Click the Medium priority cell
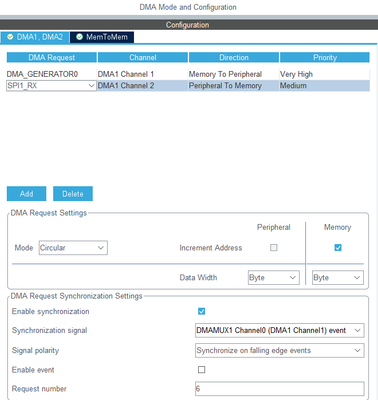The width and height of the screenshot is (378, 400). [324, 86]
